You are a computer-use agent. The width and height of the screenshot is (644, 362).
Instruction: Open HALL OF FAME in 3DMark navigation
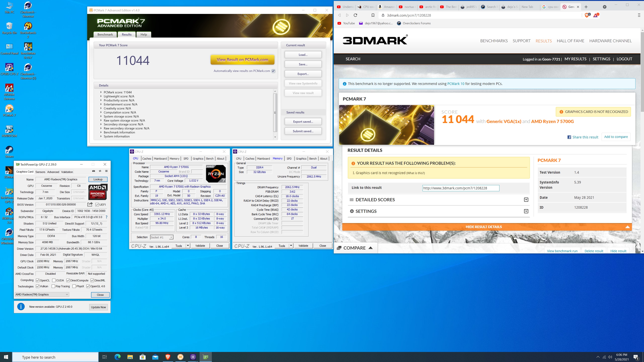click(x=570, y=41)
